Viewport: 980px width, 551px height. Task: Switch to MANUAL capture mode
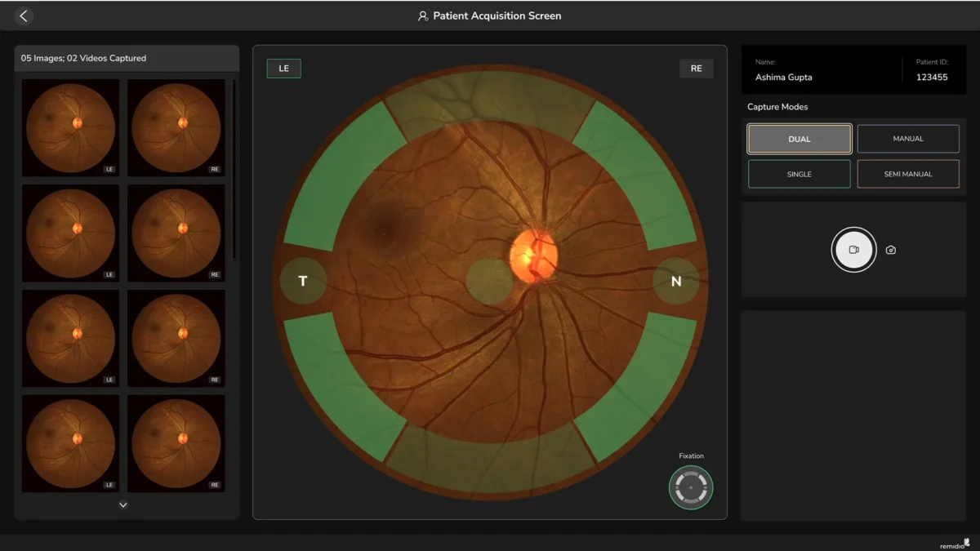(908, 139)
